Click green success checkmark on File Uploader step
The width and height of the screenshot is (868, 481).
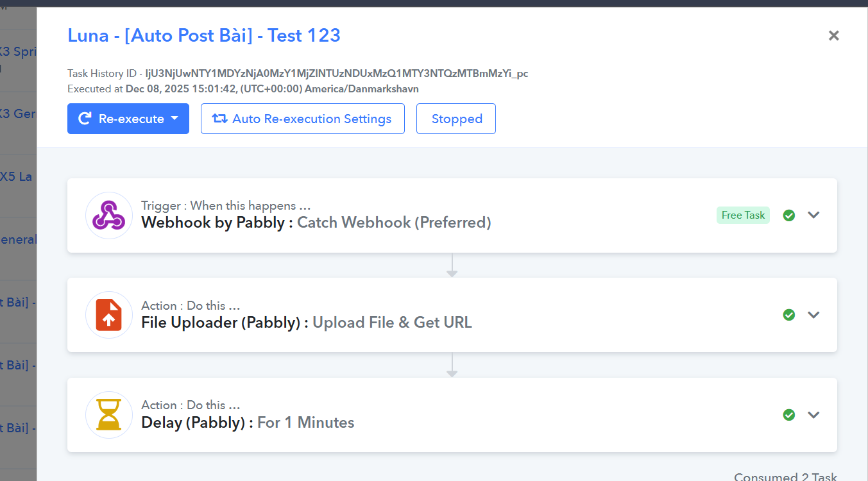(789, 315)
